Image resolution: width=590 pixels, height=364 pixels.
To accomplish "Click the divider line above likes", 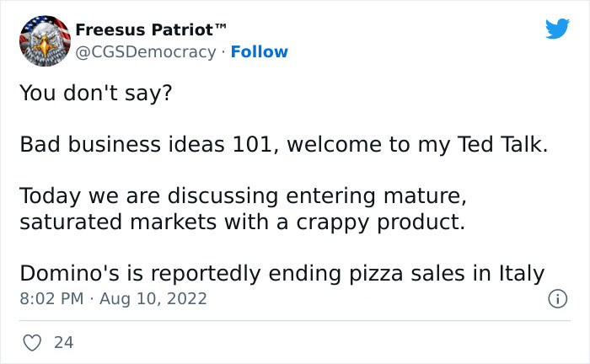I will (294, 320).
